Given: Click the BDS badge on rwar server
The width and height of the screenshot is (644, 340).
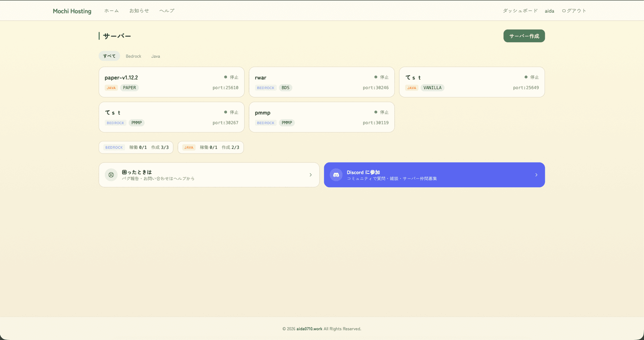Looking at the screenshot, I should pyautogui.click(x=286, y=88).
